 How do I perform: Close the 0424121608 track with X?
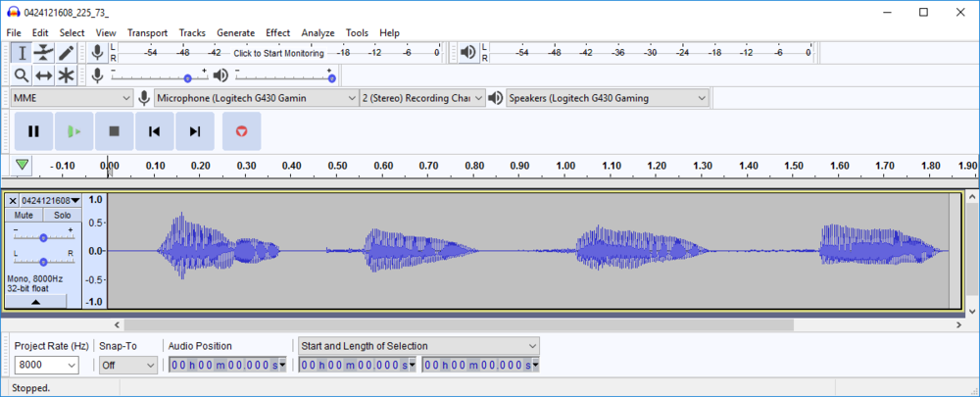13,201
